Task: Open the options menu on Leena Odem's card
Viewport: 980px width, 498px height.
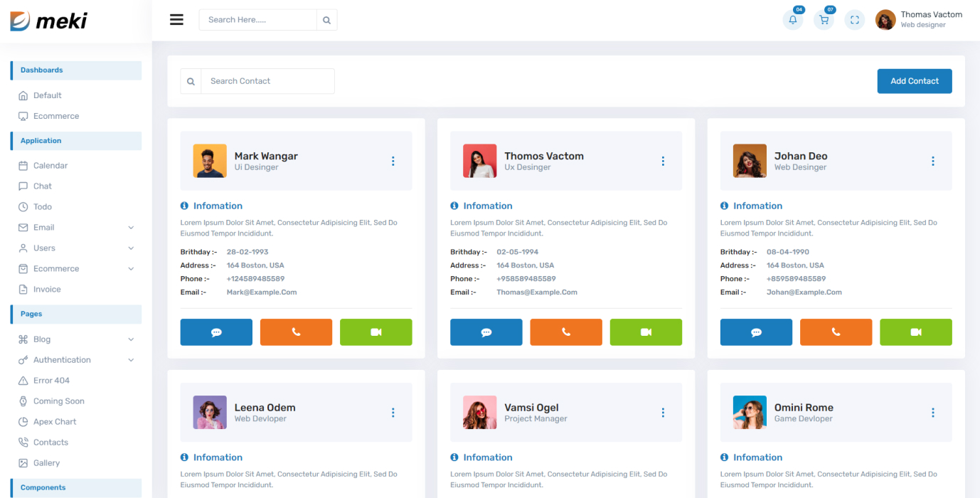Action: pos(393,412)
